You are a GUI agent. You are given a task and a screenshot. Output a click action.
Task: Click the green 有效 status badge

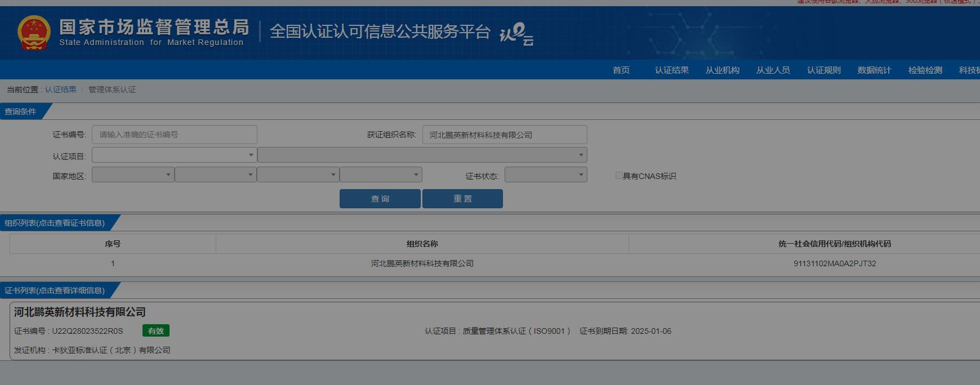click(156, 331)
